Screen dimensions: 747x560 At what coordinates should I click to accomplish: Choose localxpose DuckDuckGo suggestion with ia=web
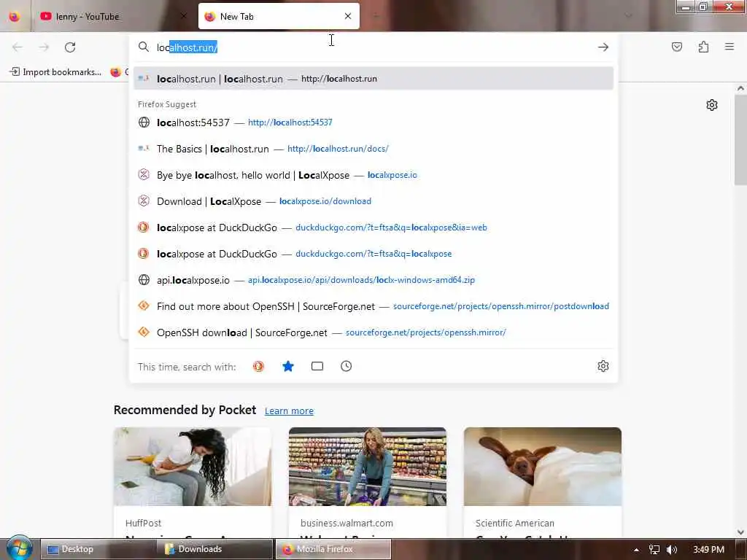coord(373,227)
